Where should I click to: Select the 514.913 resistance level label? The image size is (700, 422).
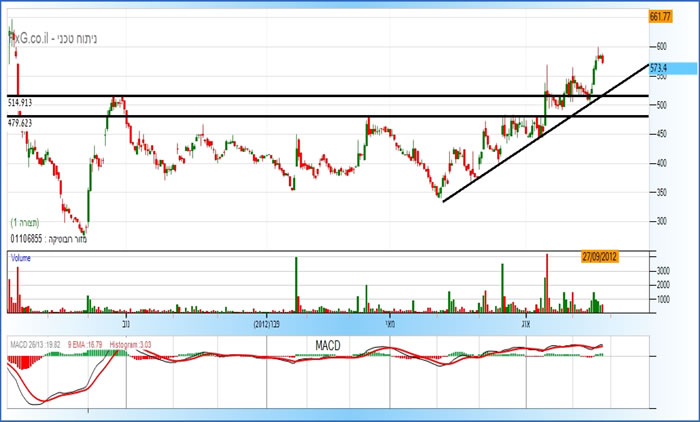pyautogui.click(x=27, y=103)
